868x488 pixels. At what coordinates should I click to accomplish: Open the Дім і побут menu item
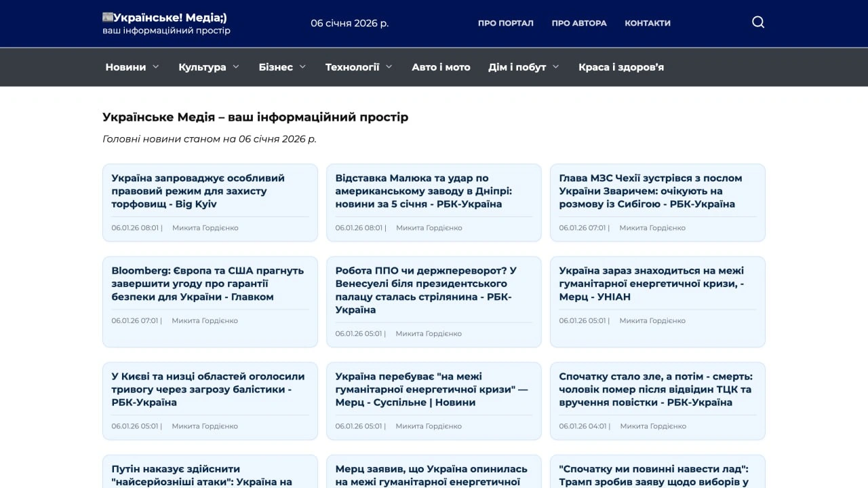click(517, 67)
